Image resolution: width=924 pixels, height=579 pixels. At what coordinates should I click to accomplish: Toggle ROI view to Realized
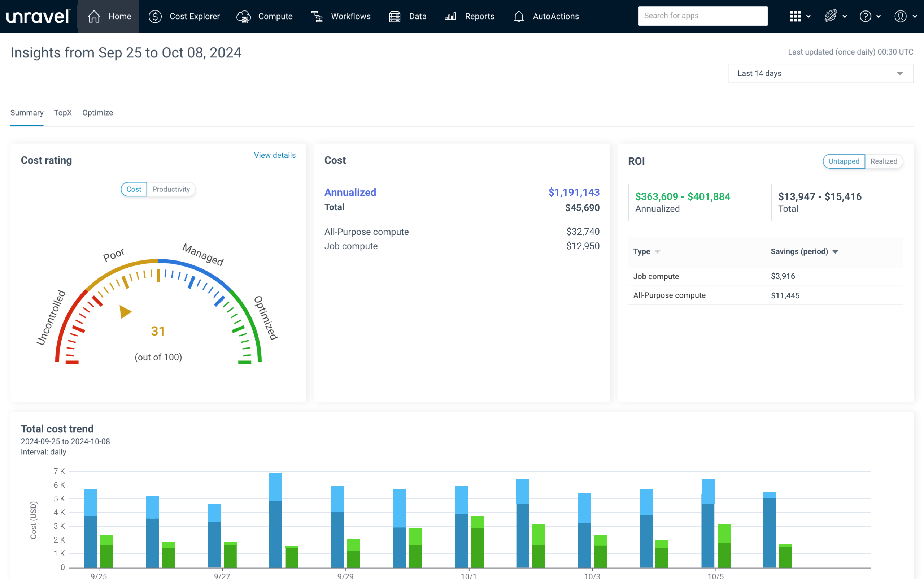[883, 161]
